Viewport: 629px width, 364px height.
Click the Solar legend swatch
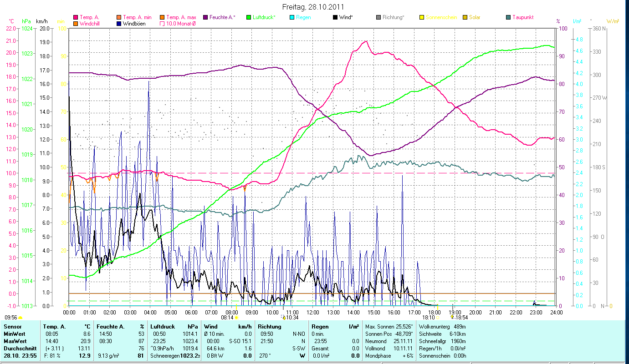tap(465, 17)
